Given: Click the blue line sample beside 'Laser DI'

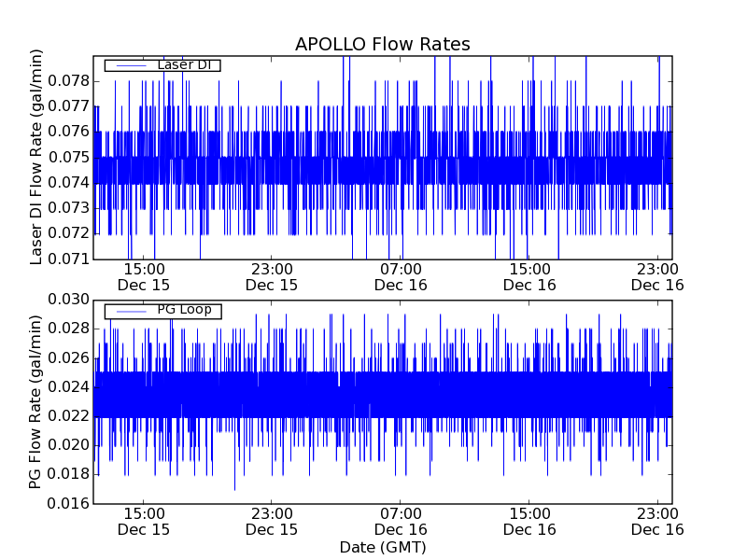Looking at the screenshot, I should click(x=132, y=65).
